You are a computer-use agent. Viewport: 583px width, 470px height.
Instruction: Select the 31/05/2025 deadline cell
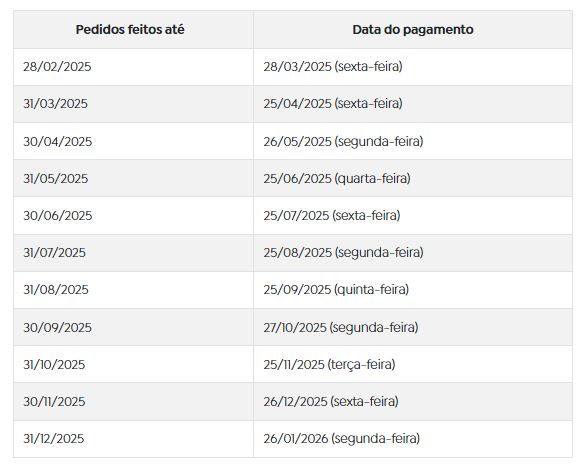pos(133,178)
